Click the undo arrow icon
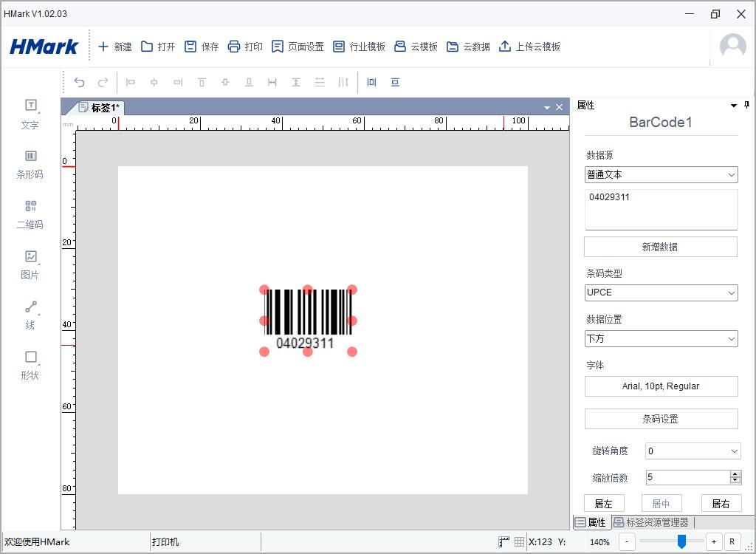This screenshot has width=756, height=554. pos(80,82)
